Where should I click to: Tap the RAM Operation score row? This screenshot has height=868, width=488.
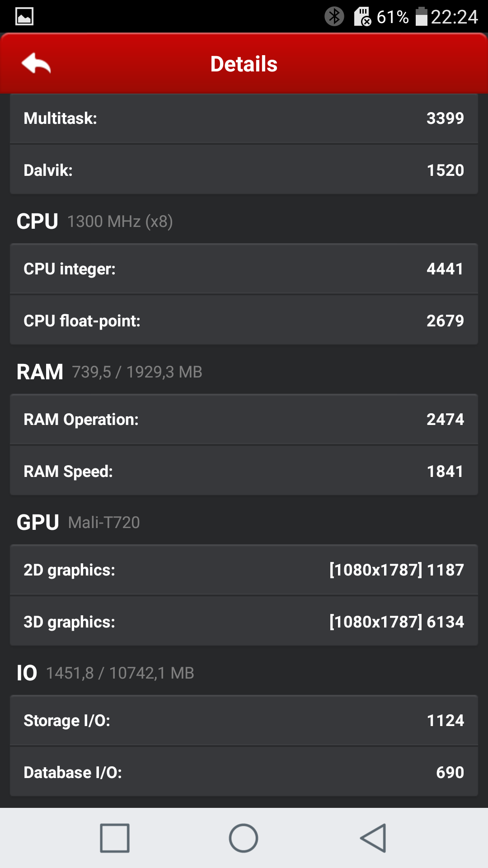pos(244,420)
